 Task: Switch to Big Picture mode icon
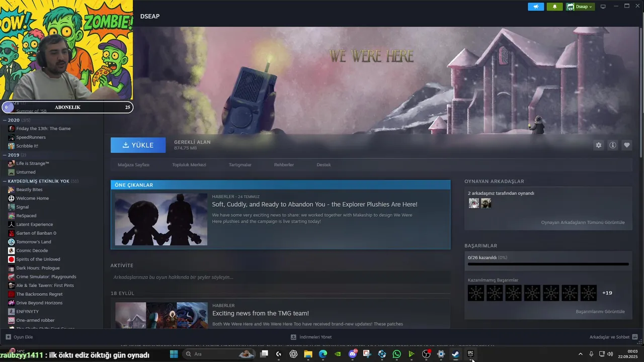[603, 7]
